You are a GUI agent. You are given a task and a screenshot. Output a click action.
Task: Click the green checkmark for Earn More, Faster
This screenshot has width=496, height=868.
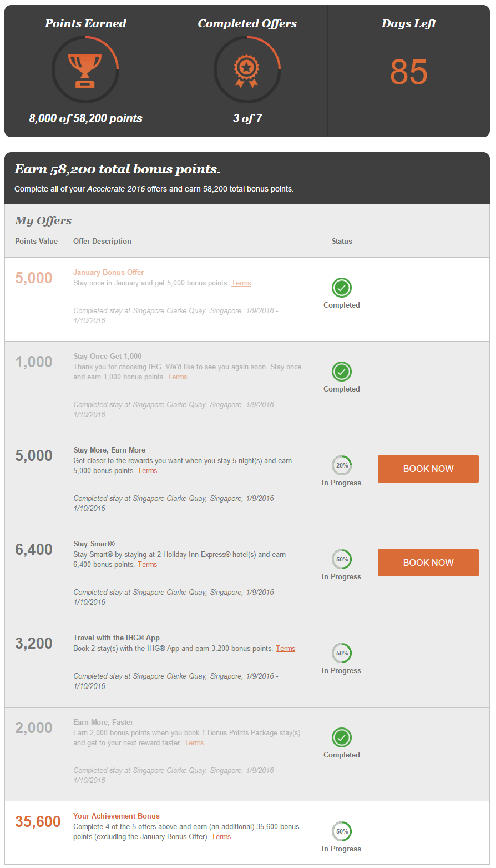click(342, 737)
